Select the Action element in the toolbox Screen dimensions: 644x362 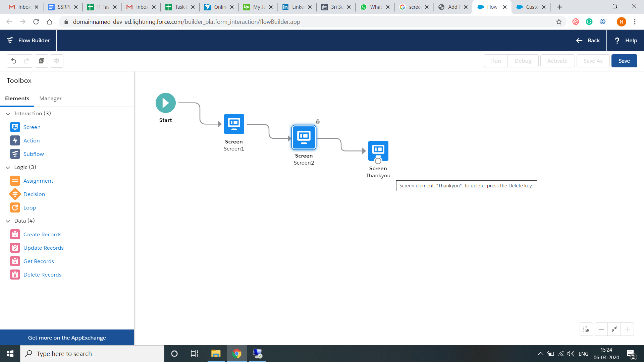(31, 140)
